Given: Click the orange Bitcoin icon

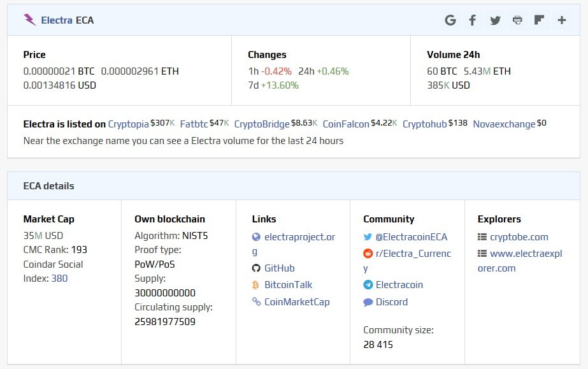Looking at the screenshot, I should [255, 285].
